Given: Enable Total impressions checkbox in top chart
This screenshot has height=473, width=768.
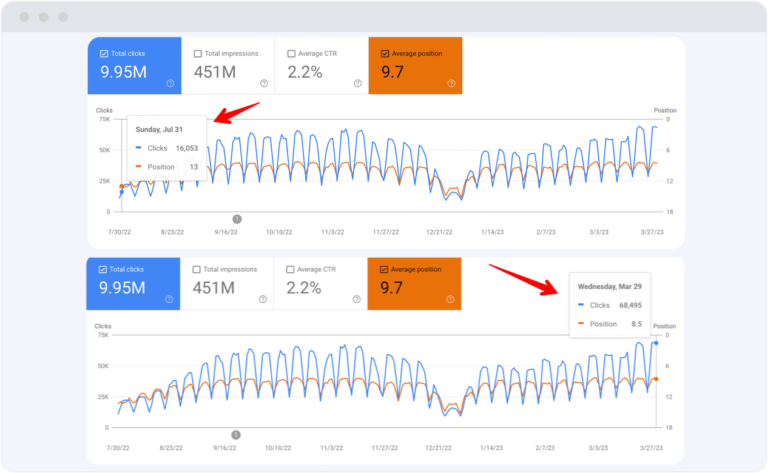Looking at the screenshot, I should coord(197,54).
